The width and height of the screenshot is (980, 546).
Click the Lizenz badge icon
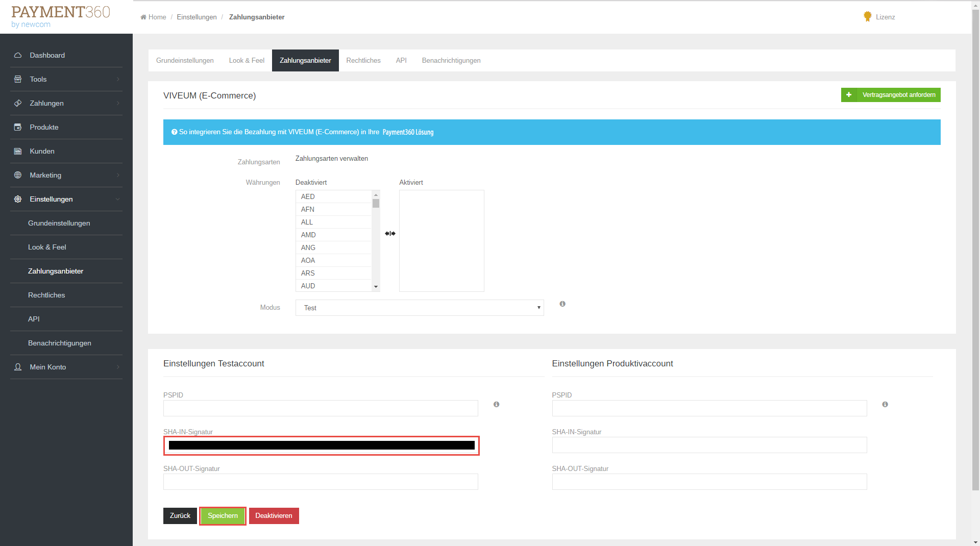coord(867,17)
